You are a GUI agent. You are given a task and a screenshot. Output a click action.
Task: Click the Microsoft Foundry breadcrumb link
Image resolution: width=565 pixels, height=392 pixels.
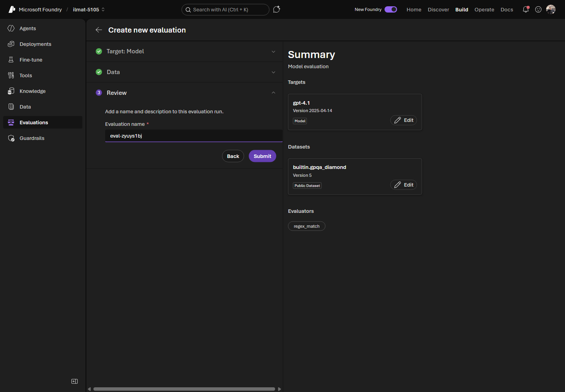[x=40, y=9]
